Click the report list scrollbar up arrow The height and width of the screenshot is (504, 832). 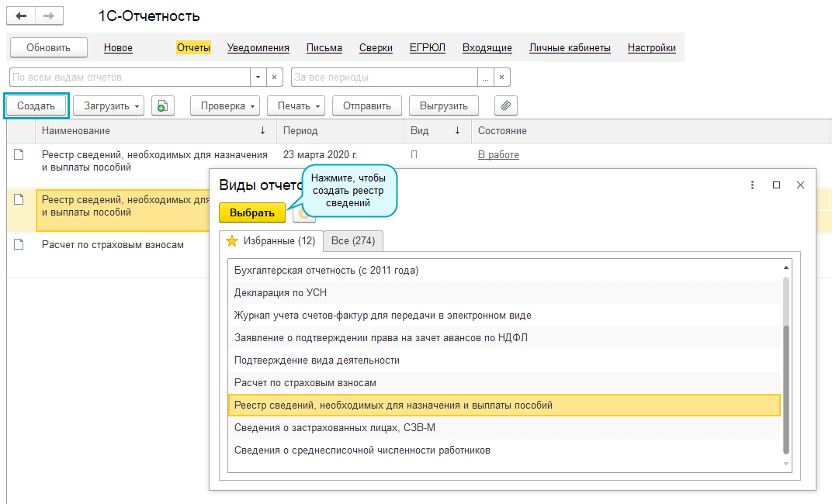786,268
